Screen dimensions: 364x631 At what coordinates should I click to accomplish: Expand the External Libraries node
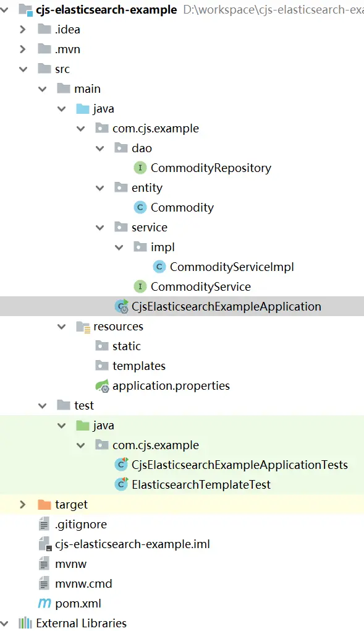(5, 623)
